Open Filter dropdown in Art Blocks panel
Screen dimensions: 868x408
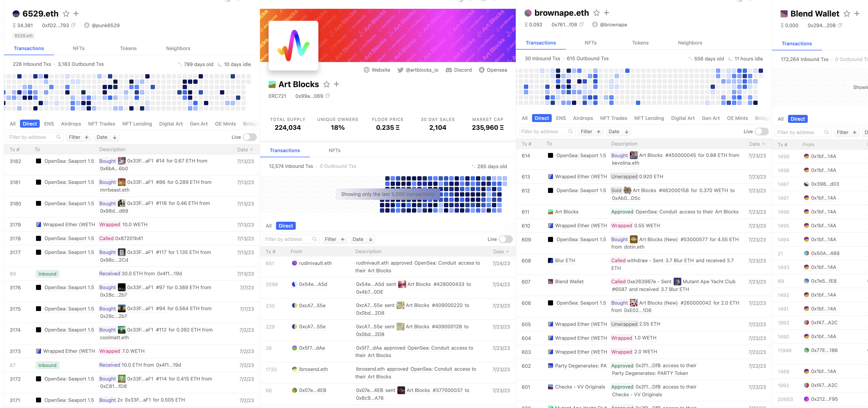pyautogui.click(x=335, y=239)
